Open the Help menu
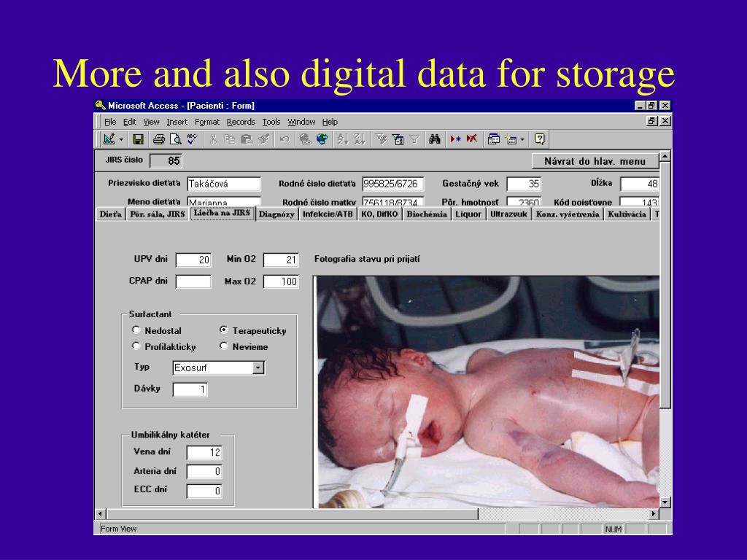Viewport: 747px width, 560px height. 330,122
